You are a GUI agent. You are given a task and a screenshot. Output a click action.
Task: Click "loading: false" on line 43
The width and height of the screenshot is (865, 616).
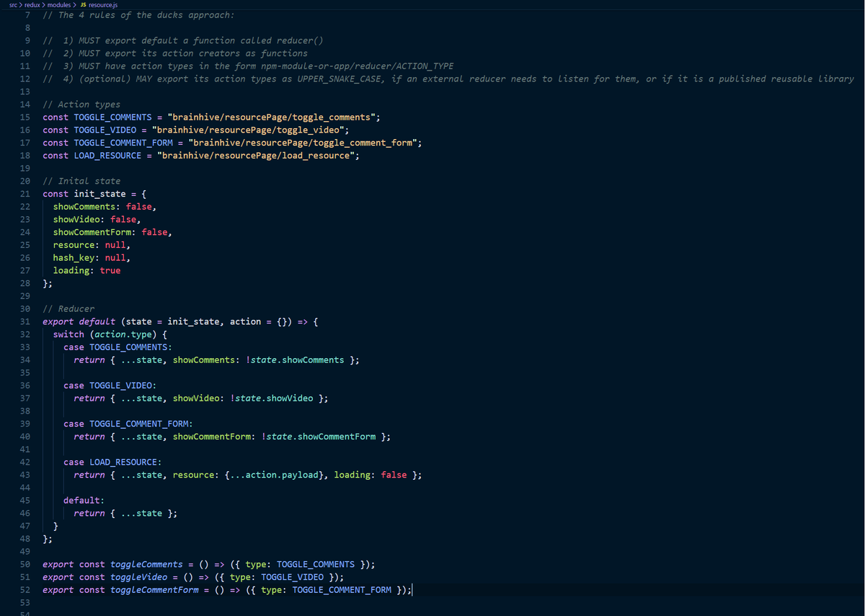(x=371, y=476)
